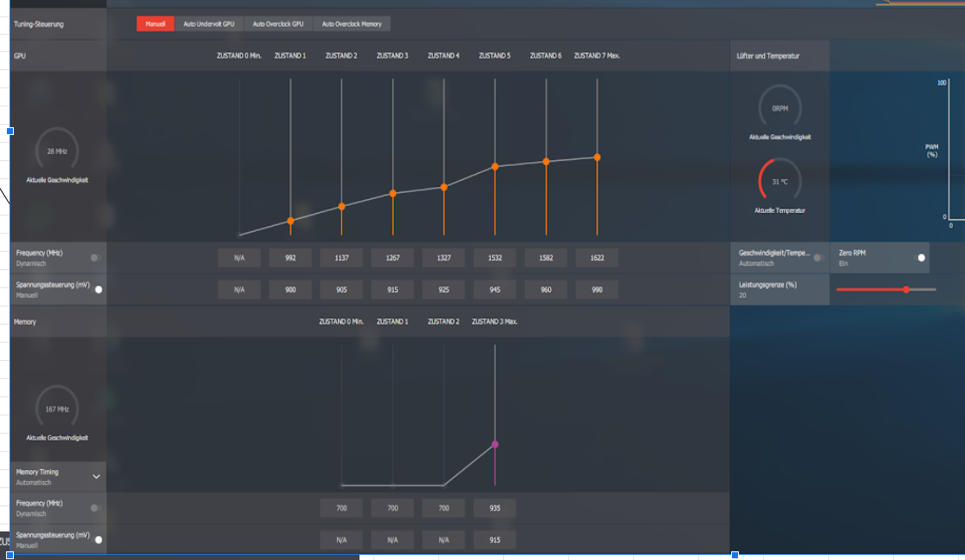Click GPU frequency field 1532
Image resolution: width=965 pixels, height=560 pixels.
[x=495, y=258]
